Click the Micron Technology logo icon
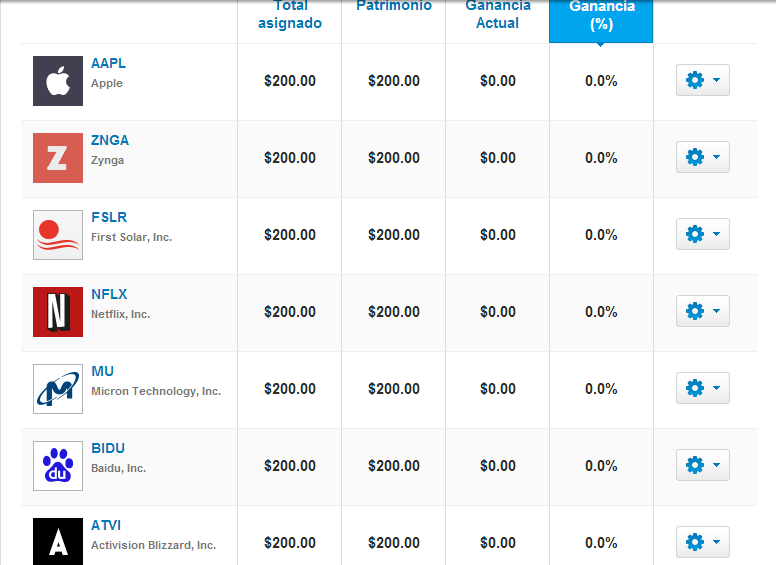The image size is (776, 565). 58,389
